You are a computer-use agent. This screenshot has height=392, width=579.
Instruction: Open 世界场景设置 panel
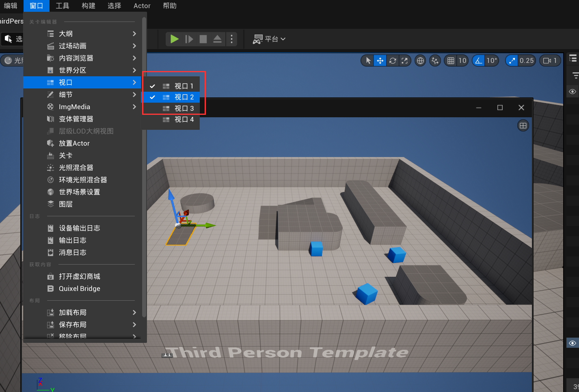point(82,192)
